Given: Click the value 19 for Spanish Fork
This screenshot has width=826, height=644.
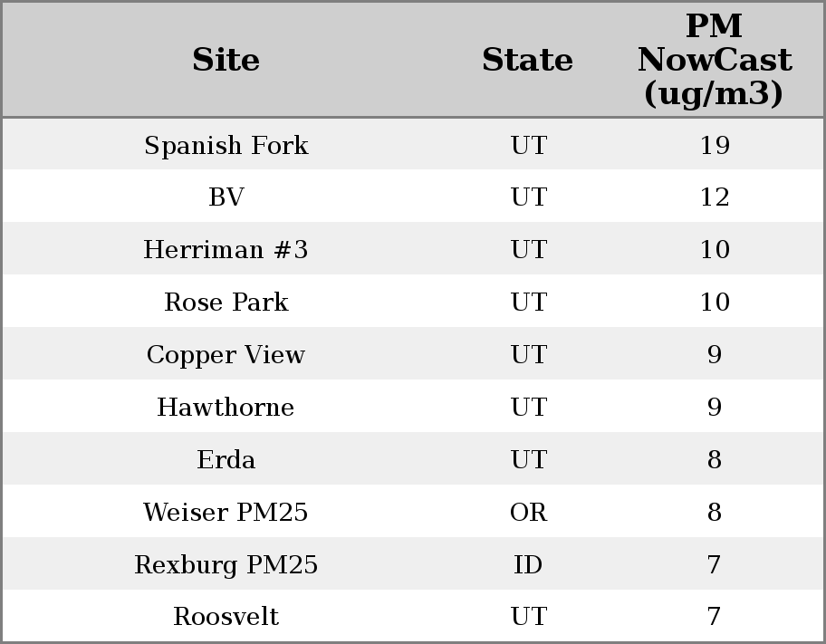Looking at the screenshot, I should pos(715,146).
